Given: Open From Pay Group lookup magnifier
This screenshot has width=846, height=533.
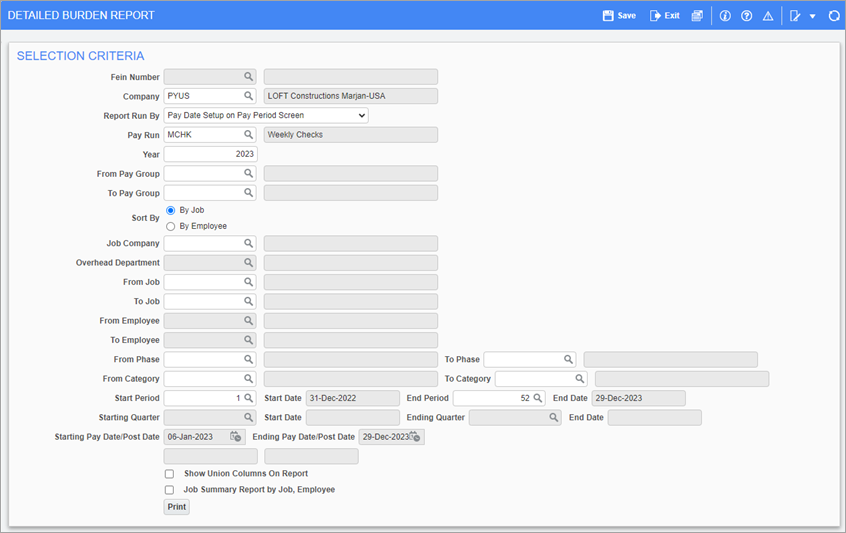Looking at the screenshot, I should coord(248,173).
